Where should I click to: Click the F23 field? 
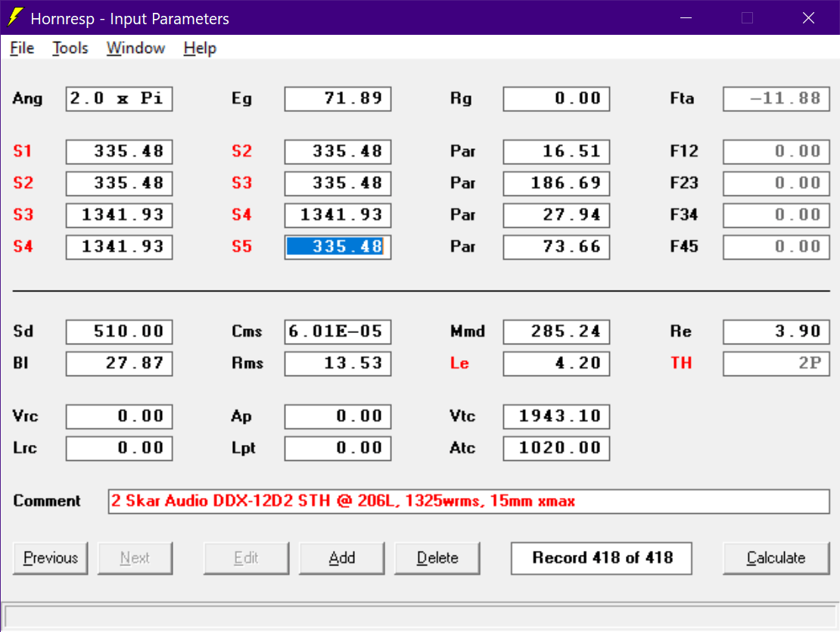776,183
